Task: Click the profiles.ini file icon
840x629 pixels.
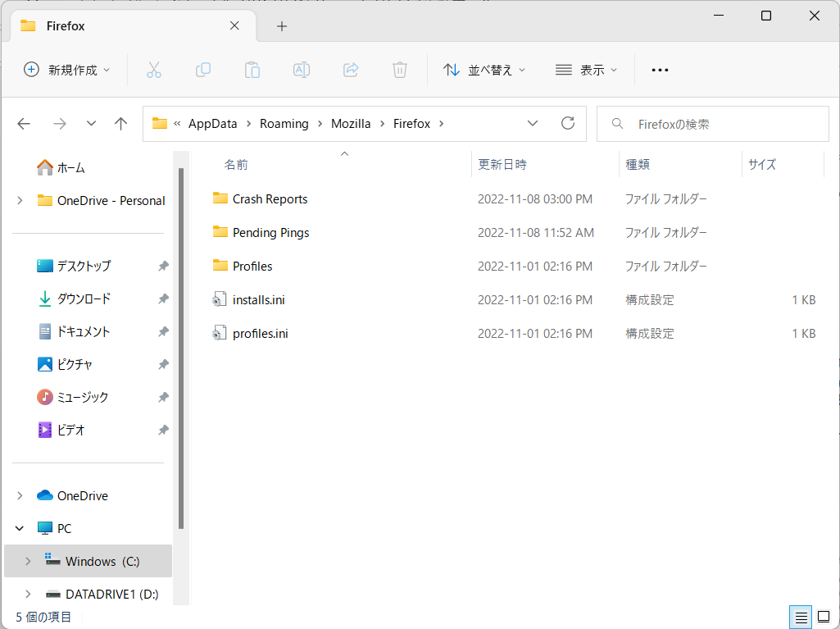Action: [x=220, y=333]
